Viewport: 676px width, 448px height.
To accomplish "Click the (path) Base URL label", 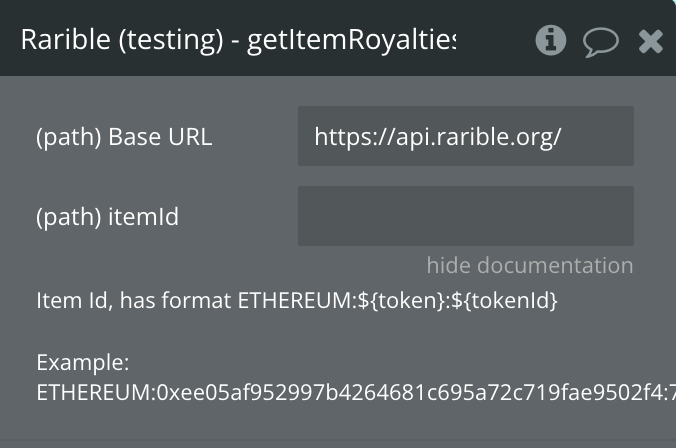I will click(x=124, y=137).
